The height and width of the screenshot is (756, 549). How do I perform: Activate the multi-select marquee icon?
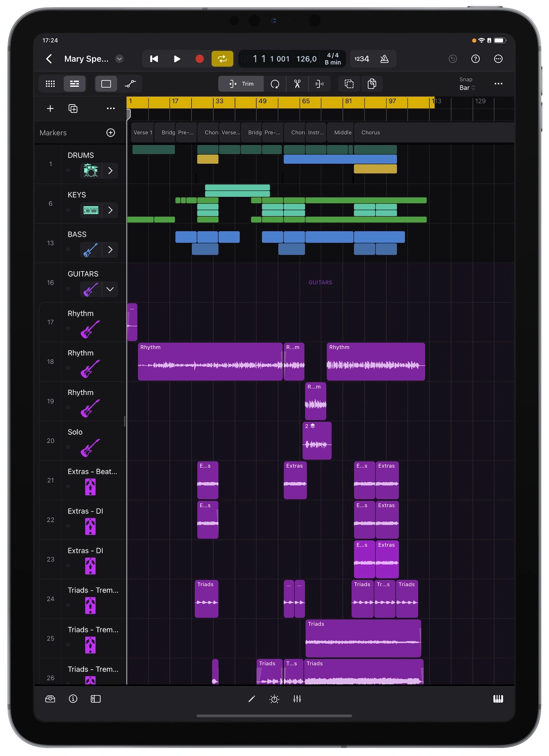(349, 84)
